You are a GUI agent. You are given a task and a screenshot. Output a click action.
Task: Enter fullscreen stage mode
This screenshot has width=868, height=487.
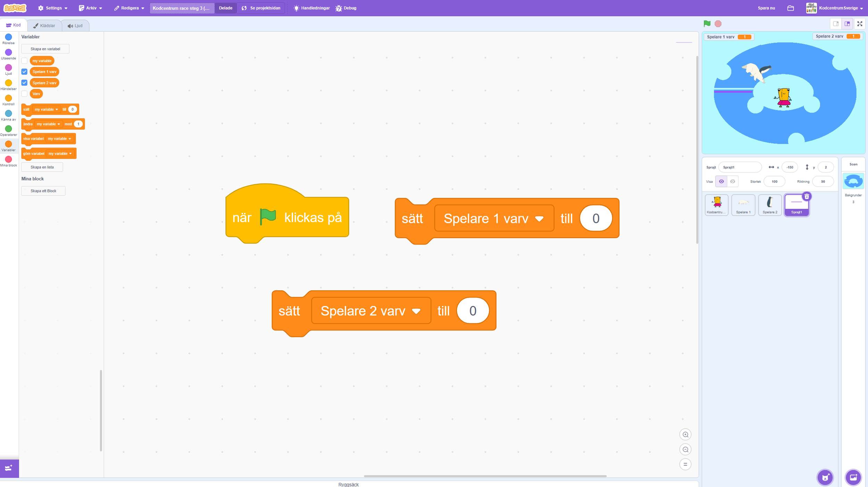pyautogui.click(x=860, y=24)
